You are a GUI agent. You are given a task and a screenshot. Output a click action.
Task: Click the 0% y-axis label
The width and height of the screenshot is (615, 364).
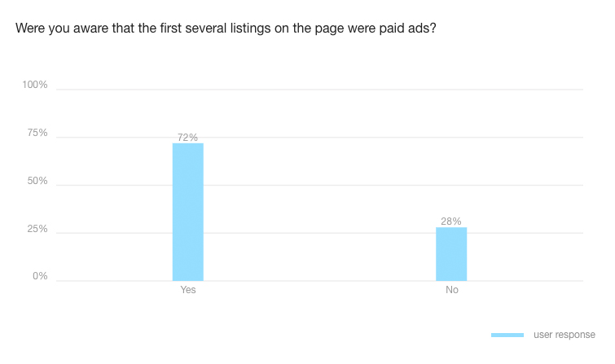pos(40,277)
